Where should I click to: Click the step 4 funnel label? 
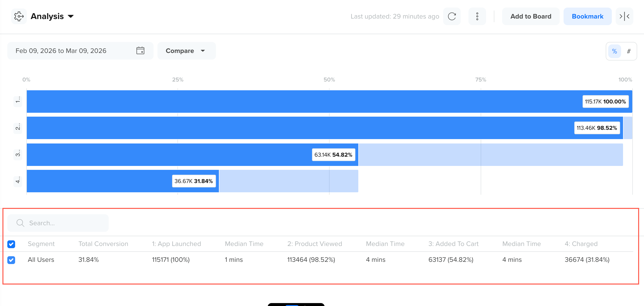(18, 181)
